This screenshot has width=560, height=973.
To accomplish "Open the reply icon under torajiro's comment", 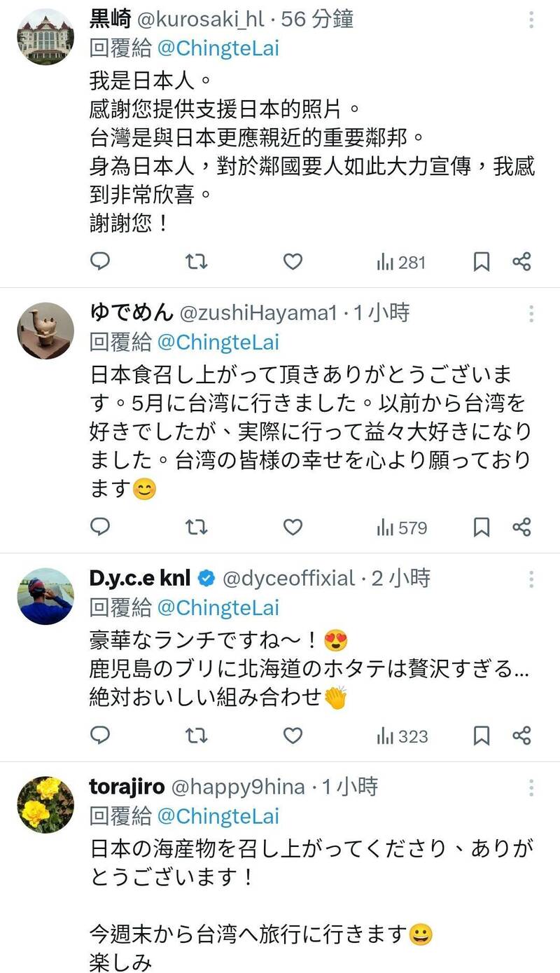I will (100, 970).
